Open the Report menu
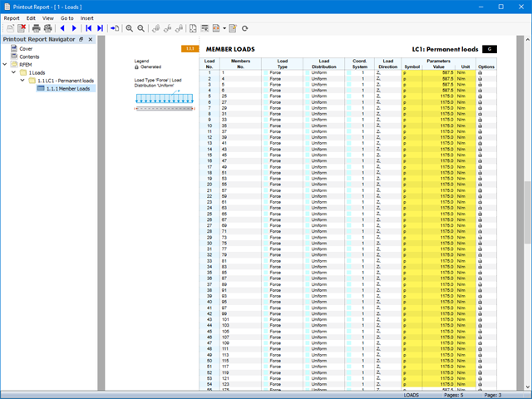The image size is (532, 399). pyautogui.click(x=12, y=17)
